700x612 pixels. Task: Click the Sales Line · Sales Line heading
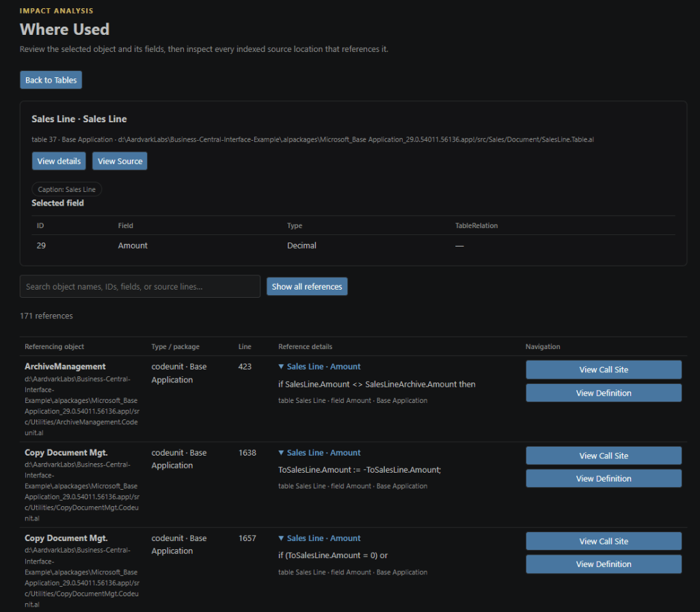(x=79, y=119)
